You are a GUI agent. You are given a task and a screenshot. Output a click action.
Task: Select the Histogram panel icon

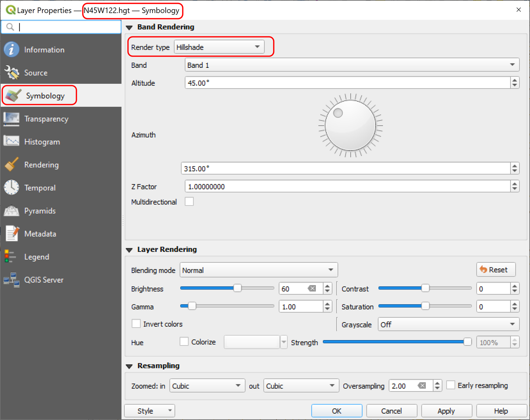[11, 141]
